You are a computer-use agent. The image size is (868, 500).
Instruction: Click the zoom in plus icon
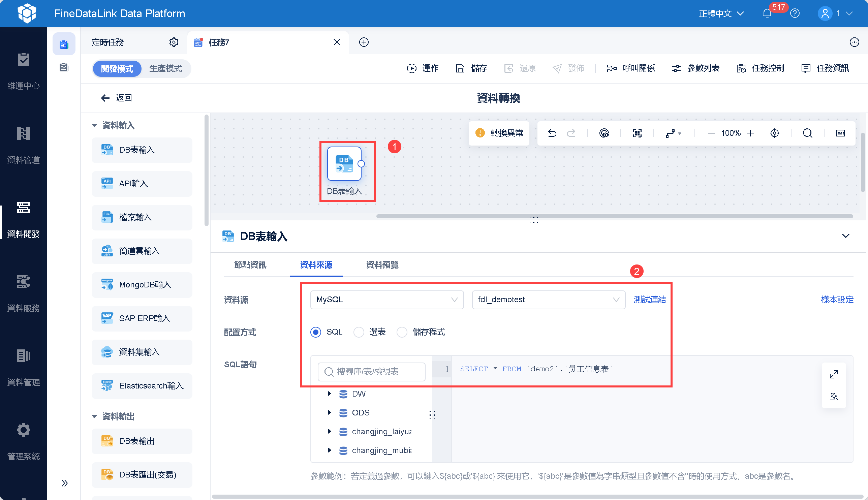(x=751, y=133)
